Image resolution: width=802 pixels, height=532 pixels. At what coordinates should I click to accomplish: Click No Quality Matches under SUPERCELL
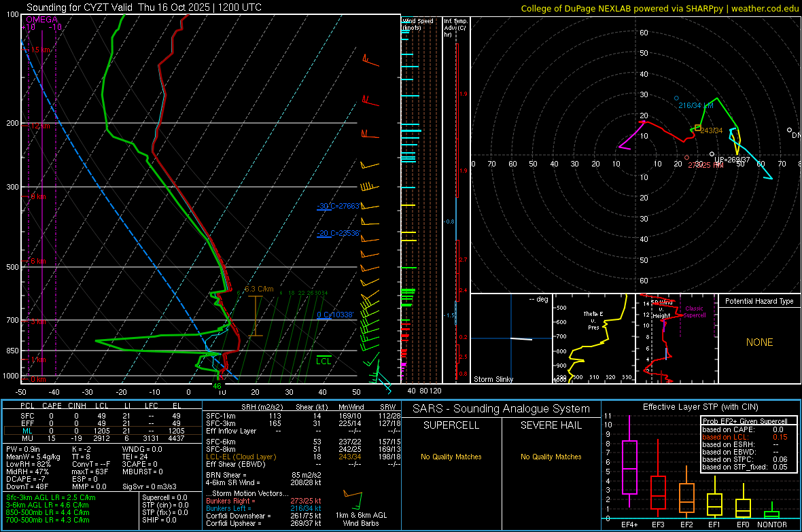(451, 457)
